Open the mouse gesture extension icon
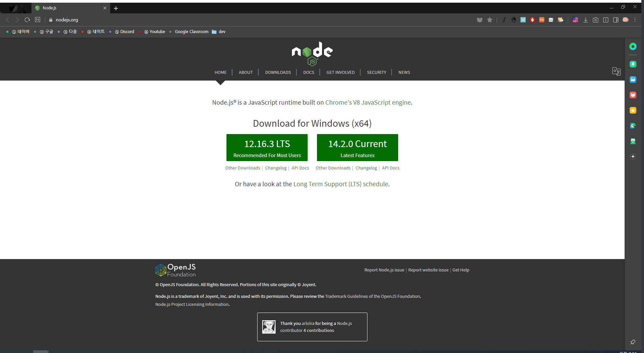 514,20
